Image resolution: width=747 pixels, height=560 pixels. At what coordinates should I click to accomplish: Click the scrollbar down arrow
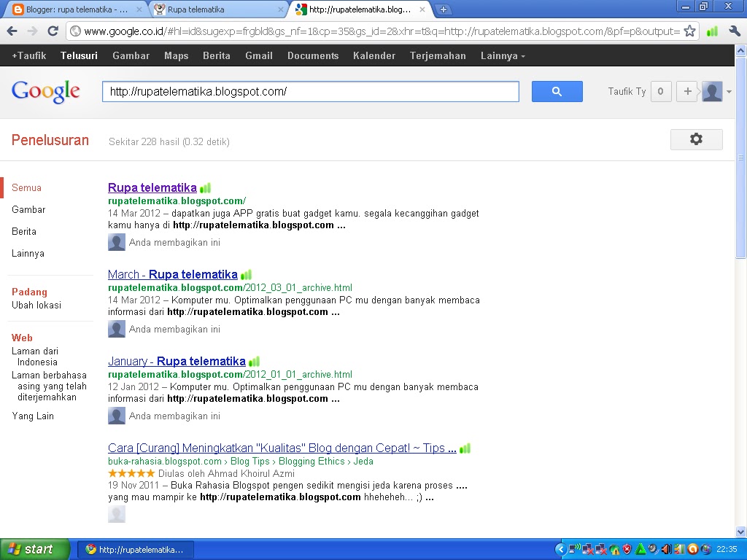pos(741,532)
